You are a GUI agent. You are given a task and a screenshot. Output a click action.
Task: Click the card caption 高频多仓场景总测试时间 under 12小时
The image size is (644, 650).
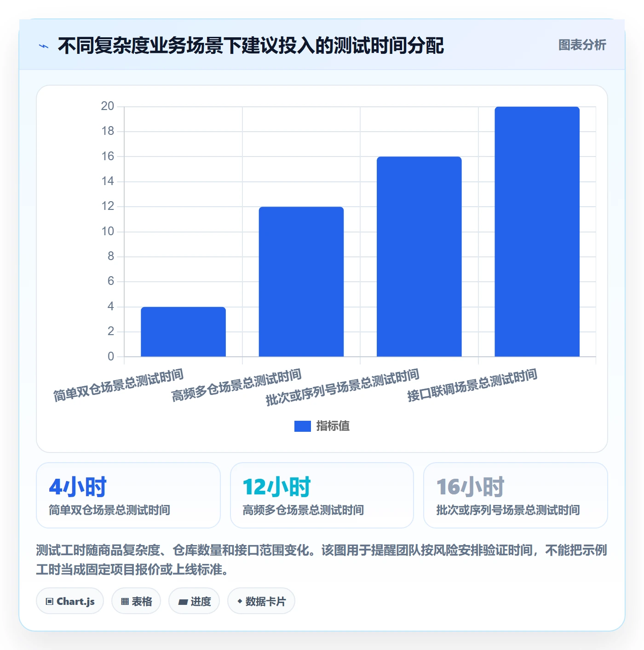pyautogui.click(x=303, y=510)
